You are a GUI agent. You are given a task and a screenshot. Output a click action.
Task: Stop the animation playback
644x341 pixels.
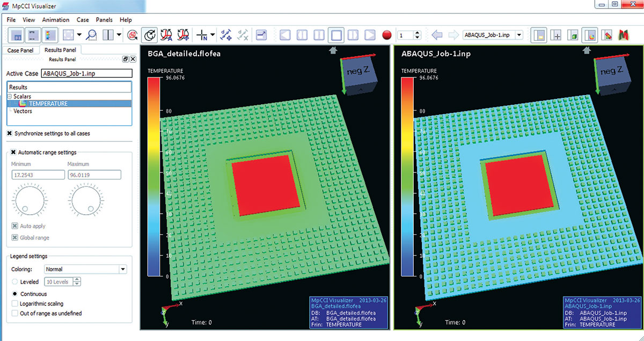pyautogui.click(x=336, y=35)
